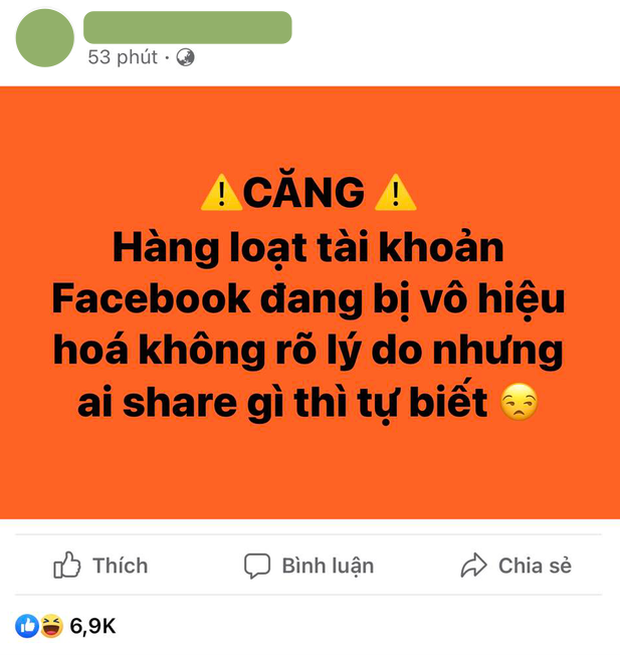The height and width of the screenshot is (656, 620).
Task: Tap the Bình luận label to comment
Action: click(328, 566)
